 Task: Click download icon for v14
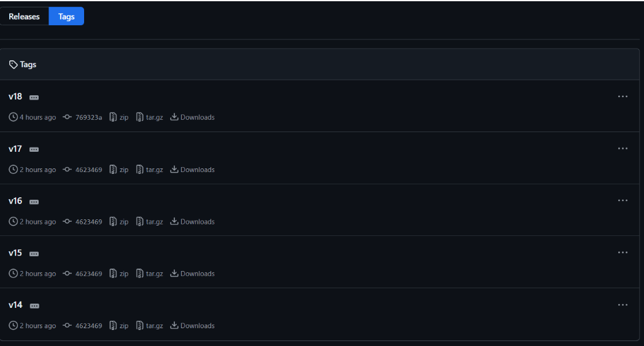pos(174,325)
